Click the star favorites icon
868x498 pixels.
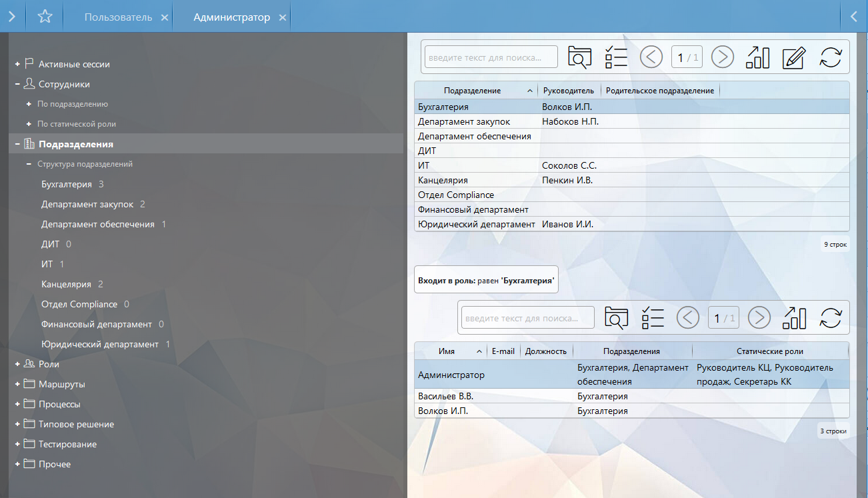(45, 17)
